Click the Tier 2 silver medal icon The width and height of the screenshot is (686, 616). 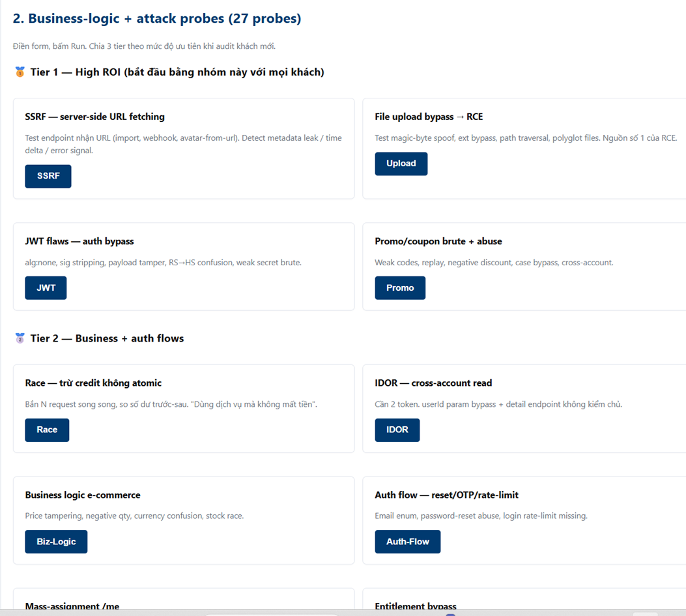(x=20, y=338)
